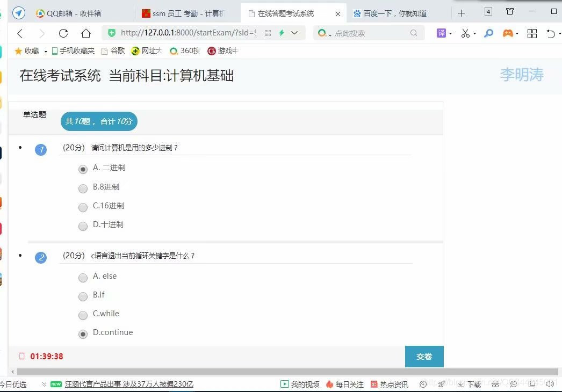The image size is (562, 392).
Task: Open 手机收藏夹 bookmark
Action: tap(73, 51)
